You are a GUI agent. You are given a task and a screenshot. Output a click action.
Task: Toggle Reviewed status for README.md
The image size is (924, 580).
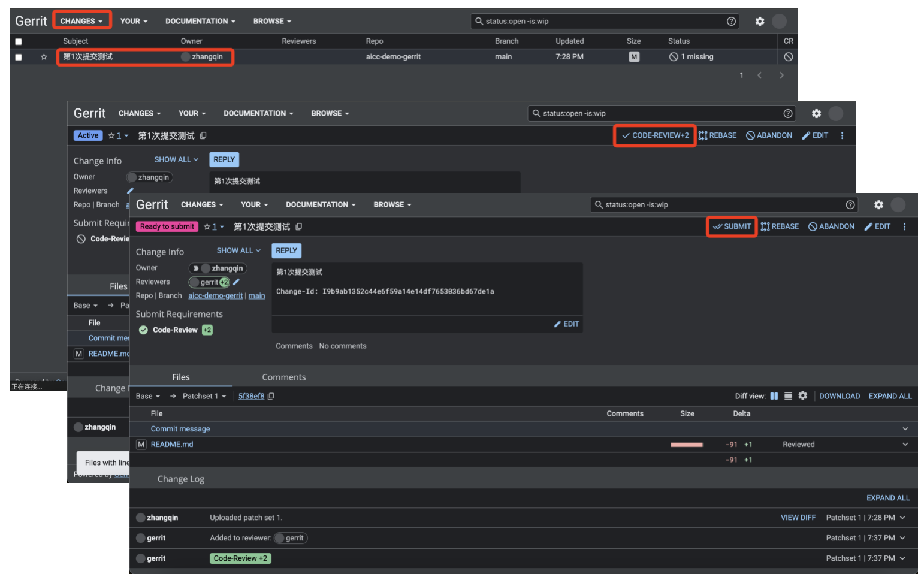798,445
